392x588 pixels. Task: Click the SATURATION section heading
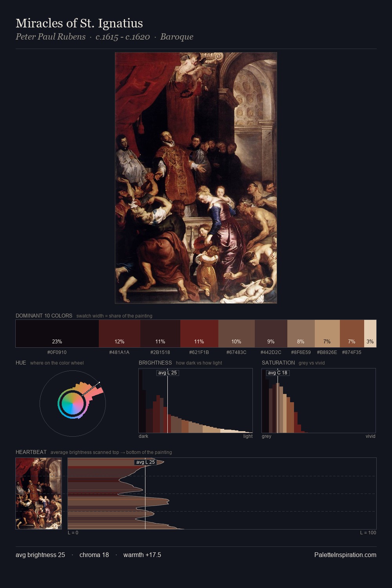point(278,363)
